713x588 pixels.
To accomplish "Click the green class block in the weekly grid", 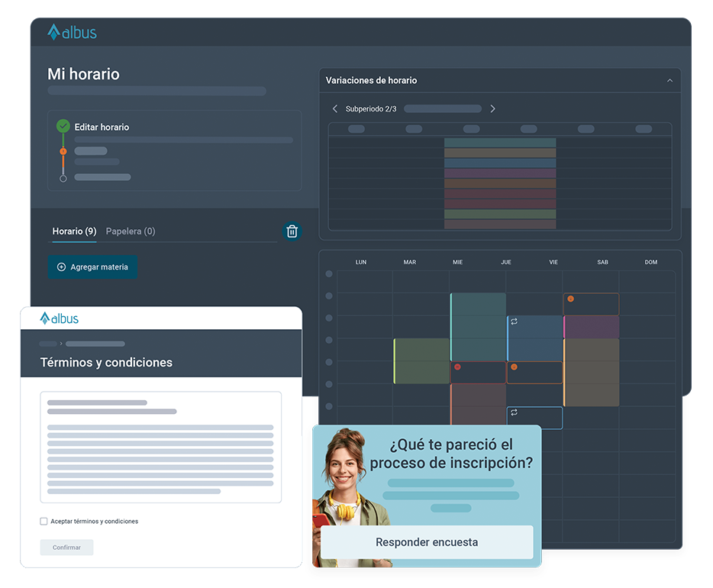I will (x=421, y=361).
